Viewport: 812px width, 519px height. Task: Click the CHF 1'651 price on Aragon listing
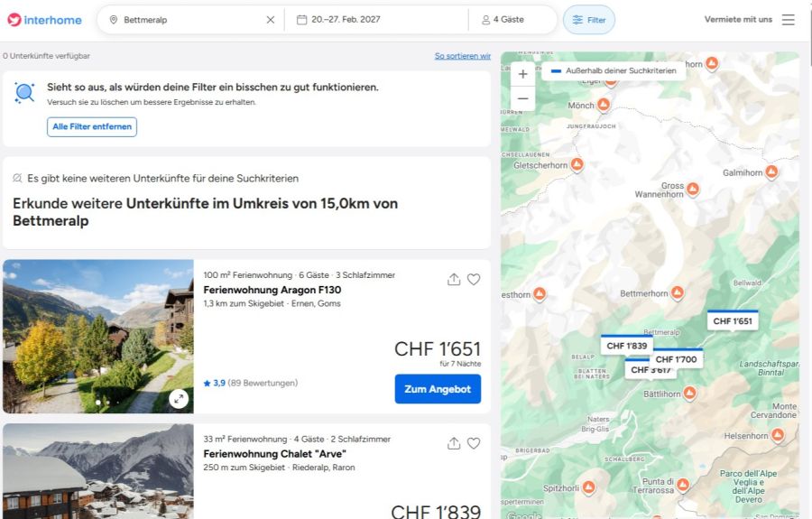[x=438, y=349]
